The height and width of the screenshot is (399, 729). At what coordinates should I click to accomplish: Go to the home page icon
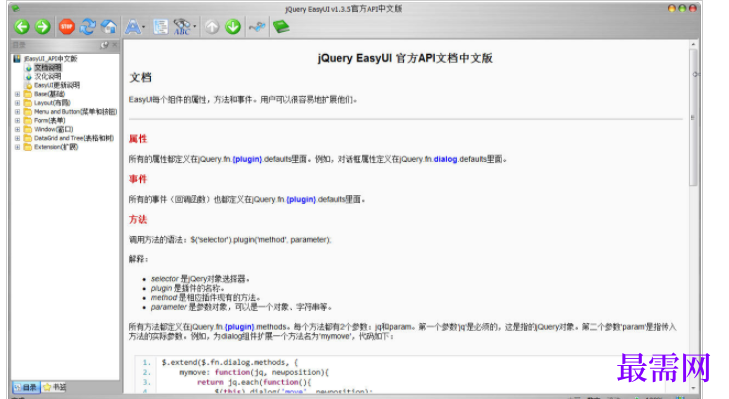109,27
